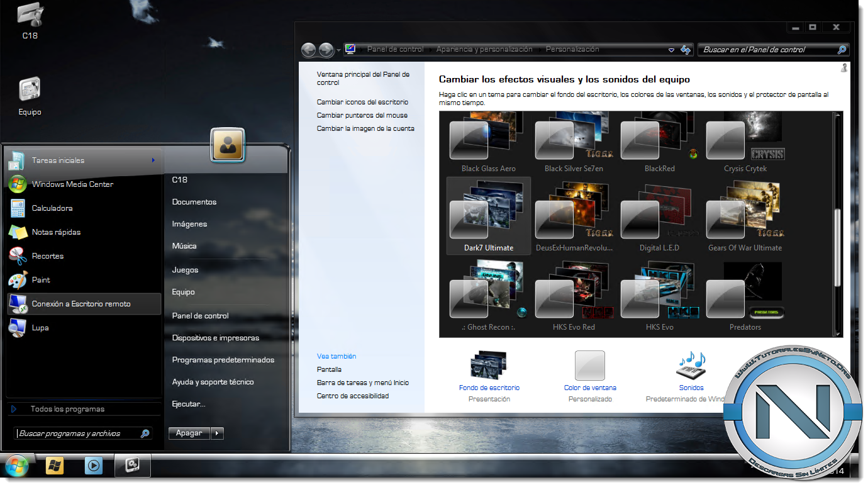Select the Dark7 Ultimate theme

[x=489, y=216]
